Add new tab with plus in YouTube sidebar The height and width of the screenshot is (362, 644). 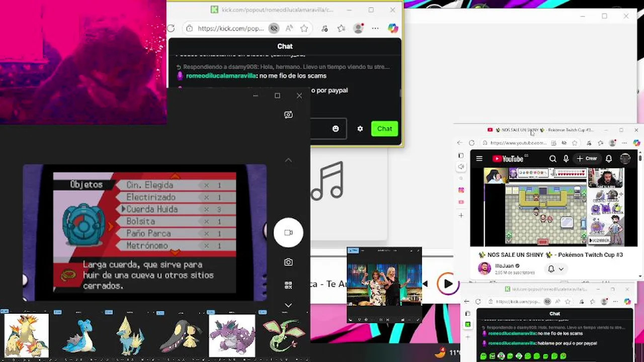[x=461, y=215]
